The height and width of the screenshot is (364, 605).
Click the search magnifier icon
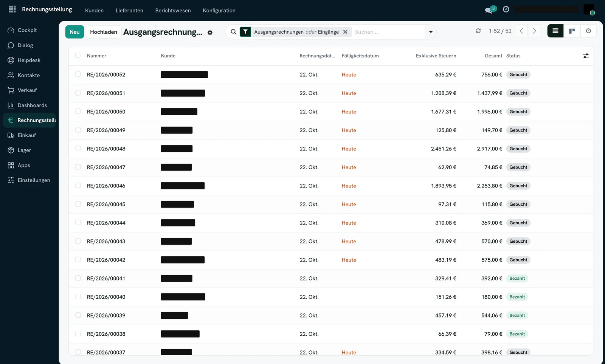click(x=234, y=32)
